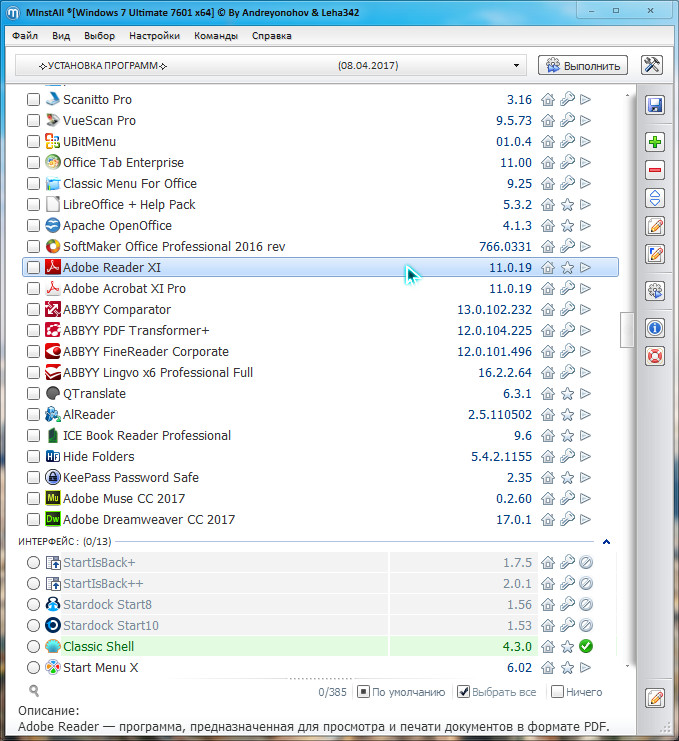Check the Adobe Reader XI checkbox
Viewport: 679px width, 741px height.
[33, 267]
